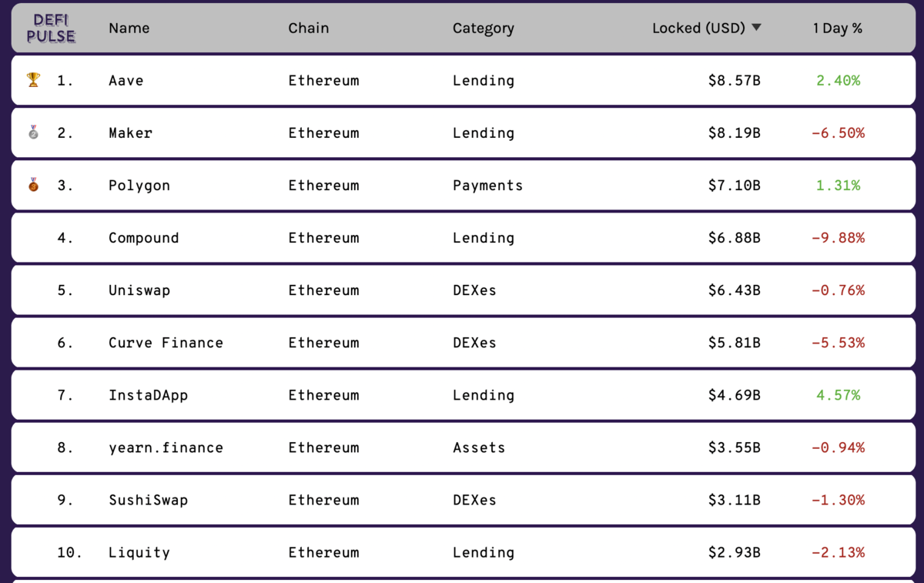
Task: Open Compound protocol details
Action: pos(143,238)
